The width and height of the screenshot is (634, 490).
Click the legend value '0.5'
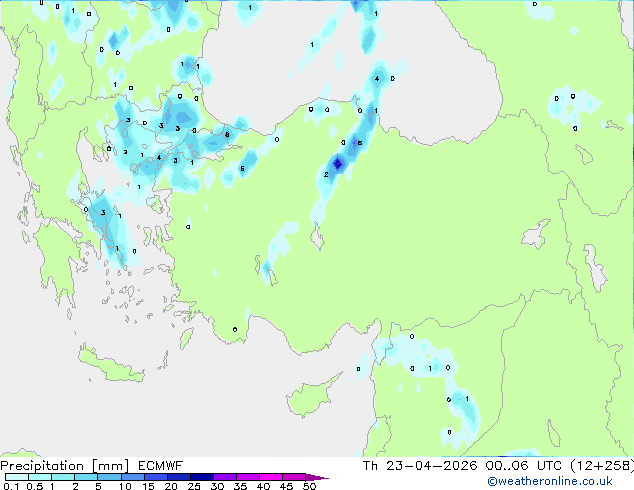(x=34, y=486)
